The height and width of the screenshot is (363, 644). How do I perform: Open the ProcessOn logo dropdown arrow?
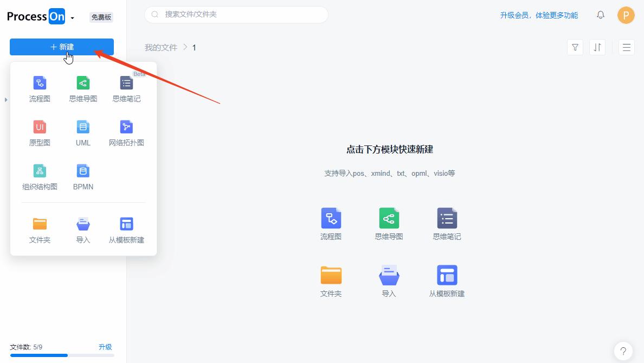pyautogui.click(x=72, y=18)
